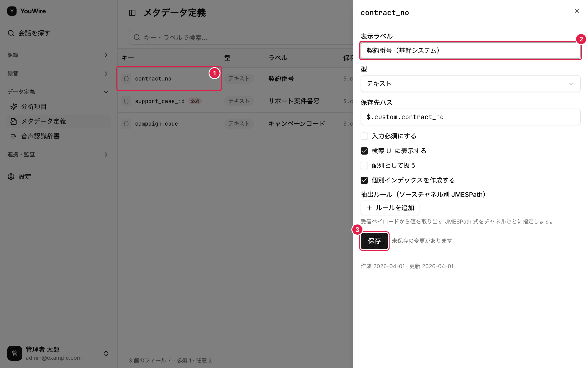Click the メタデータ定義 file icon
This screenshot has width=588, height=368.
(14, 121)
